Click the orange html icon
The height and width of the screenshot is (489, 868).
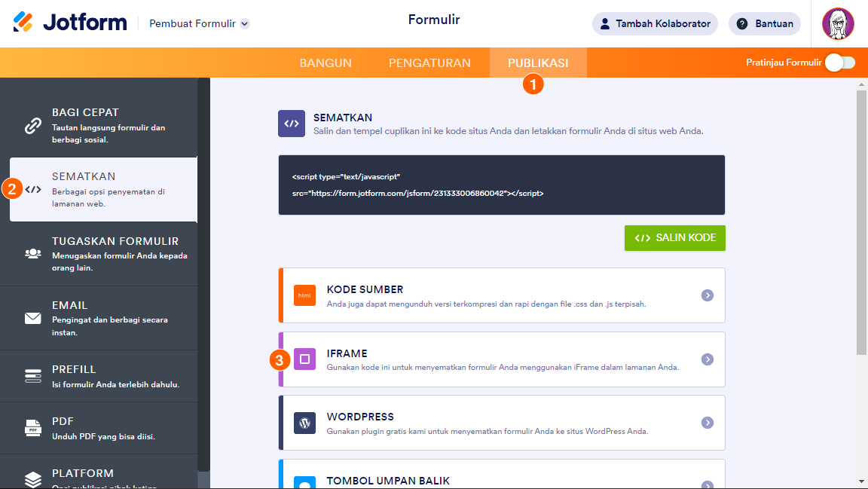click(x=304, y=295)
